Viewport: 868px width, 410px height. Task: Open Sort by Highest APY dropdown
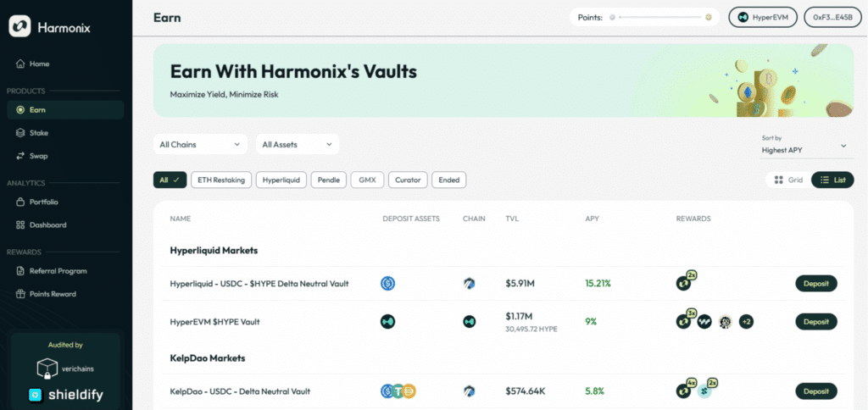806,146
